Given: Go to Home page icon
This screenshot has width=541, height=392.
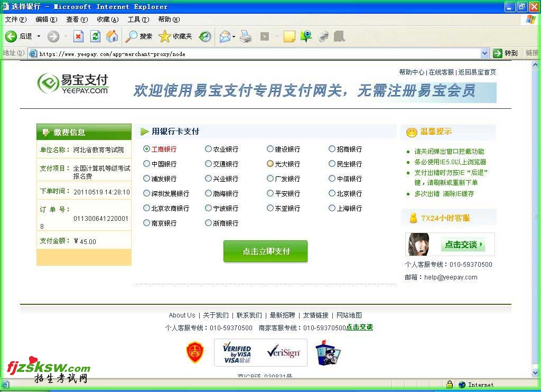Looking at the screenshot, I should click(112, 36).
